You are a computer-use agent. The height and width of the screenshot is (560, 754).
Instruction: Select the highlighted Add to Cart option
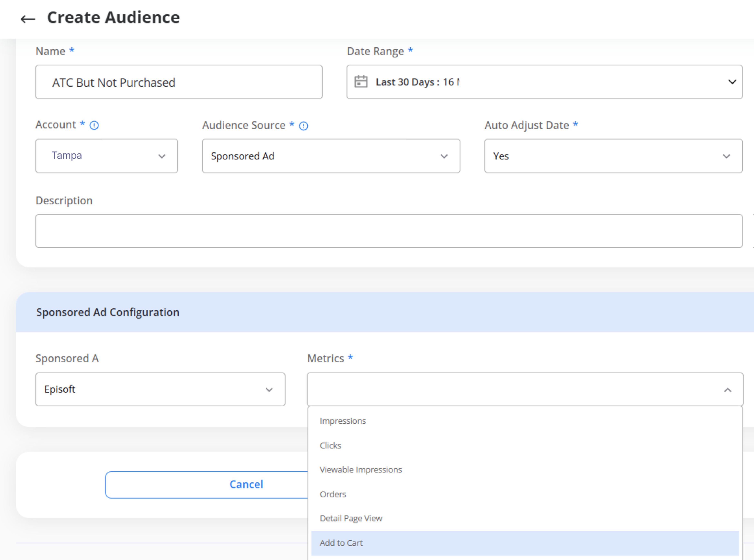341,543
